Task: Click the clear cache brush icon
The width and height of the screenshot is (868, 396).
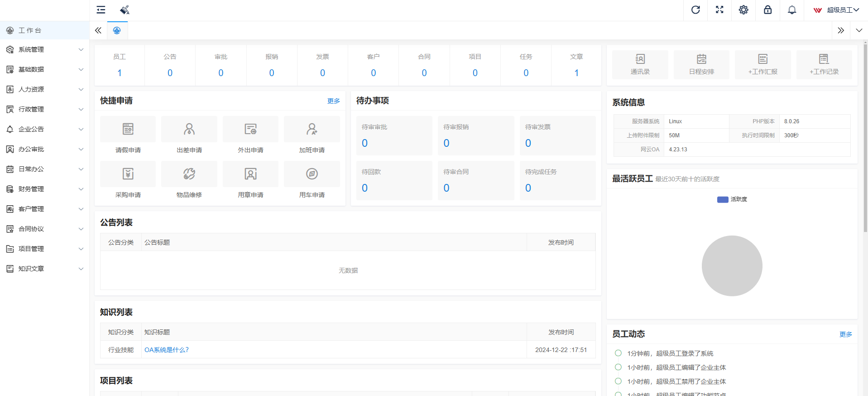Action: [125, 10]
